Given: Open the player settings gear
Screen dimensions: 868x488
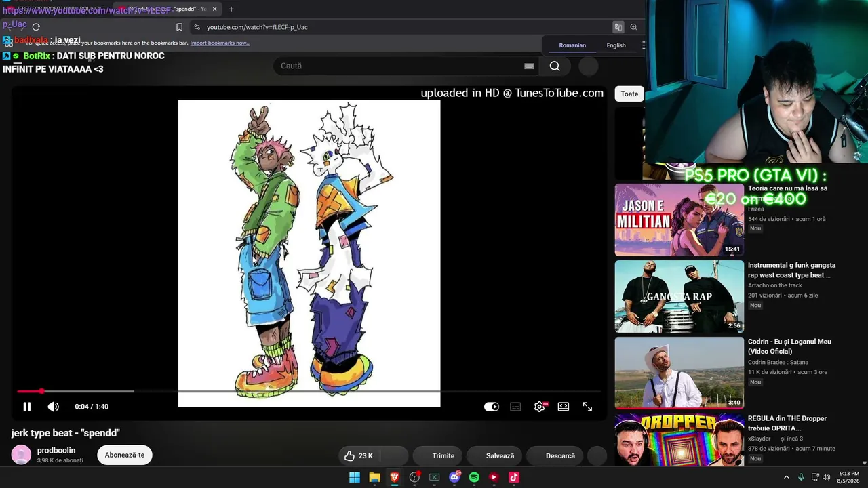Looking at the screenshot, I should (x=540, y=407).
